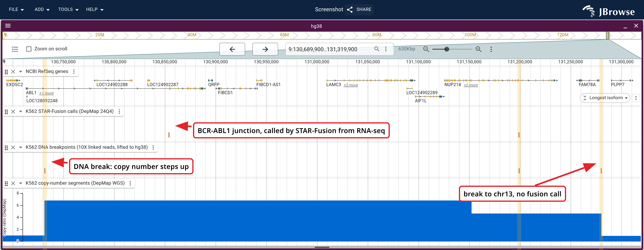Select the QRFP gene label
This screenshot has width=644, height=250.
[214, 85]
